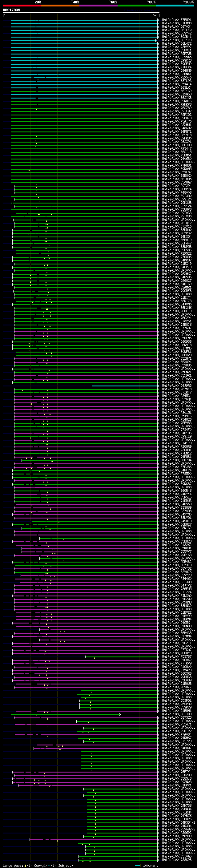Select hit label UniRef100_Q28G98
Viewport: 197px width, 868px height.
(177, 860)
